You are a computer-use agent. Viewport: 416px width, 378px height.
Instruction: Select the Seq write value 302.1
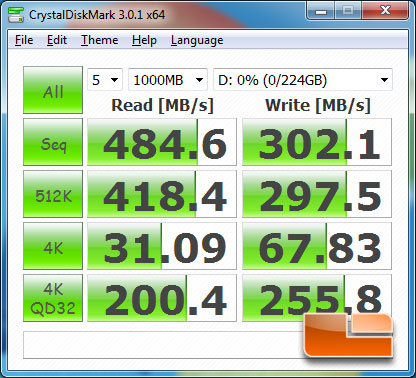point(317,142)
